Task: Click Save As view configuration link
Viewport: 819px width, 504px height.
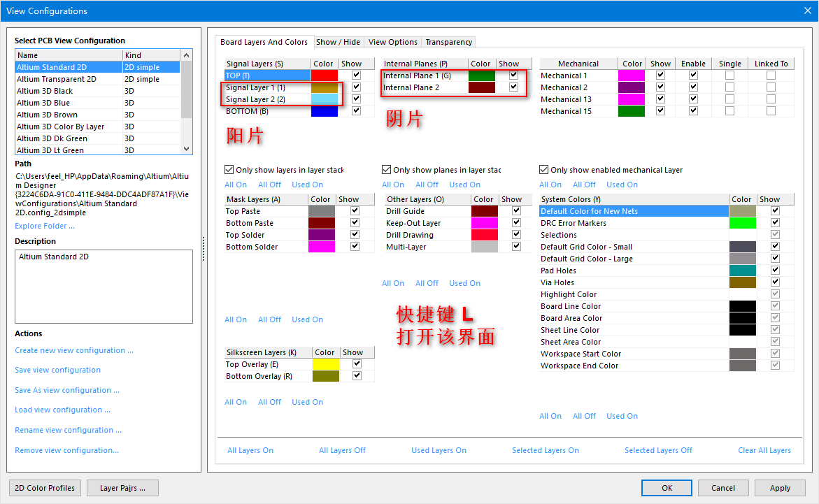Action: coord(67,390)
